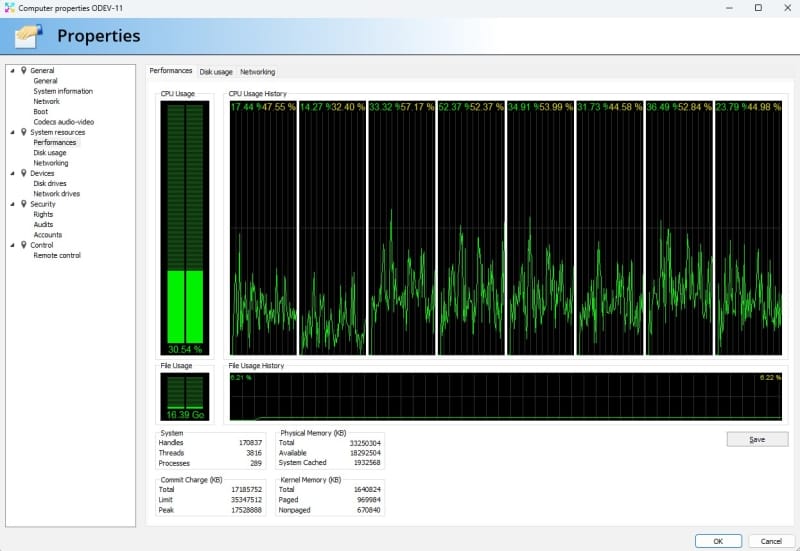The height and width of the screenshot is (551, 800).
Task: Click the Devices group pin icon
Action: coord(23,173)
